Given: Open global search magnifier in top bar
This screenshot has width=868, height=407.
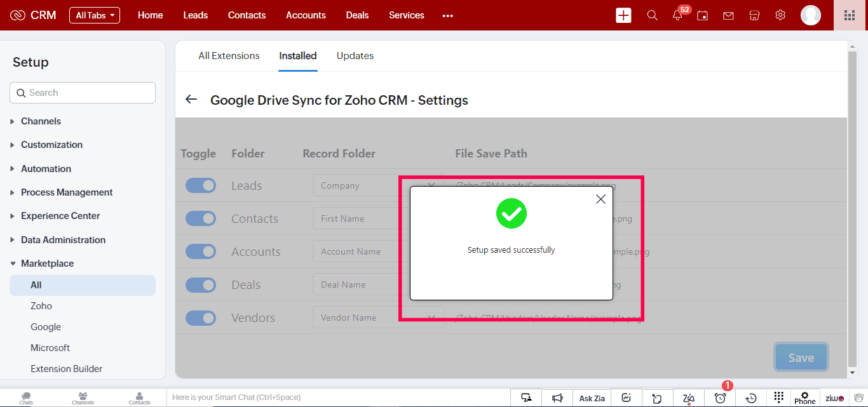Looking at the screenshot, I should tap(652, 15).
